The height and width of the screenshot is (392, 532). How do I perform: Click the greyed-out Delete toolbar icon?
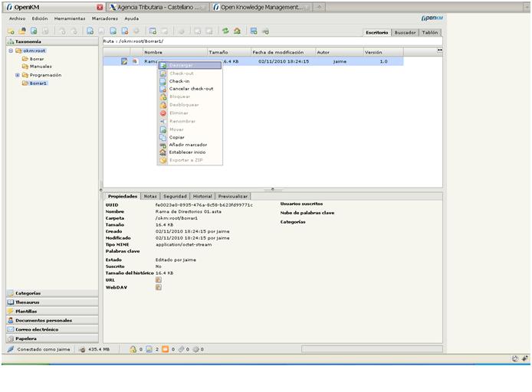pyautogui.click(x=136, y=31)
